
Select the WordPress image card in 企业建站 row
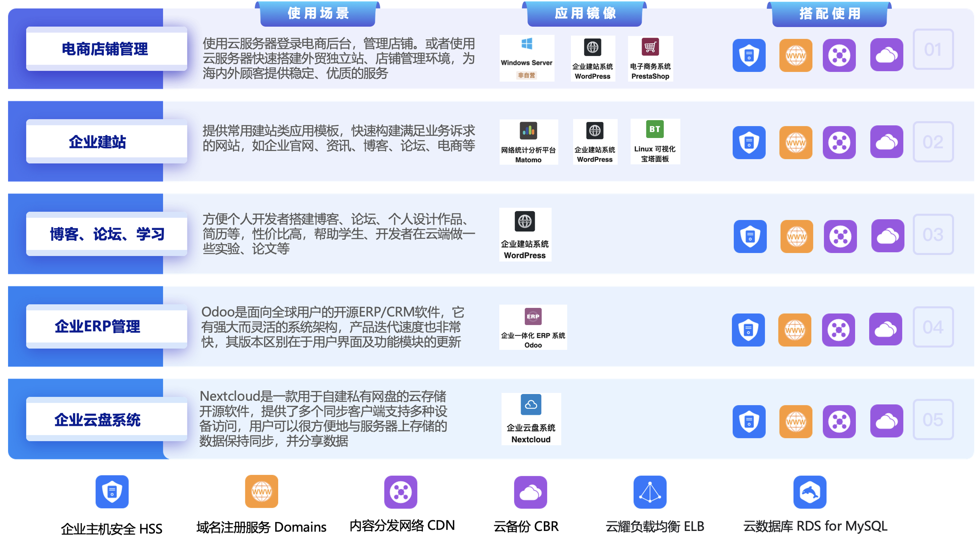[x=595, y=142]
